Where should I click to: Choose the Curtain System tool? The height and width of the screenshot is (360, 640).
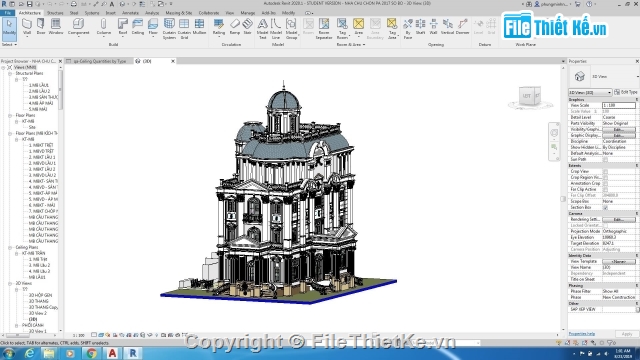click(169, 29)
